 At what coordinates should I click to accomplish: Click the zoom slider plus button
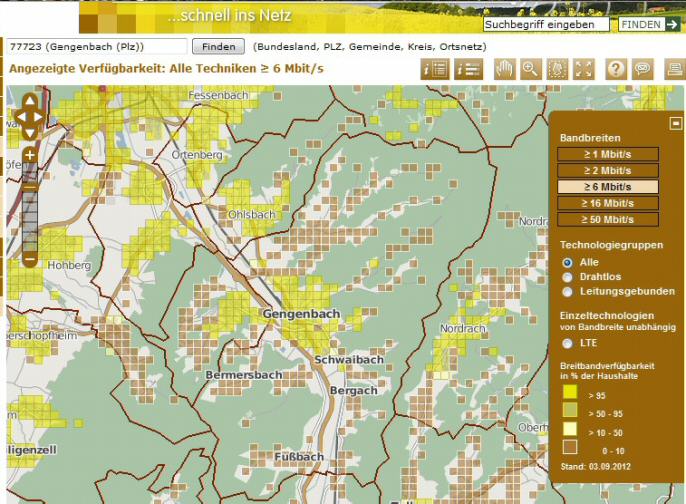tap(29, 155)
